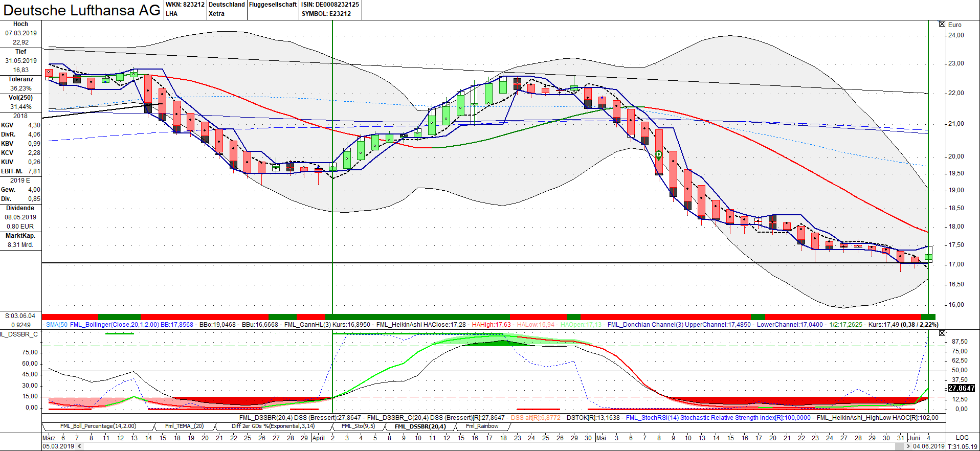Select the SMA(50 legend entry
This screenshot has width=980, height=451.
pos(56,324)
